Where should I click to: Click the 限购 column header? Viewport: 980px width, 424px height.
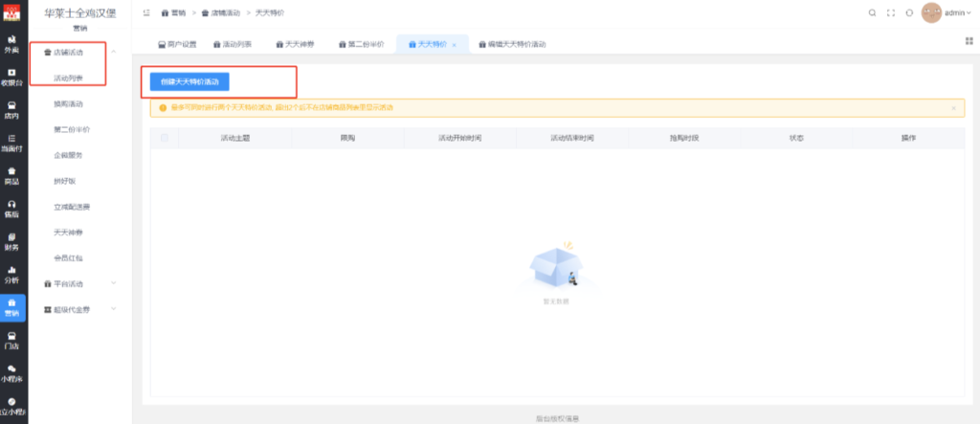(347, 138)
